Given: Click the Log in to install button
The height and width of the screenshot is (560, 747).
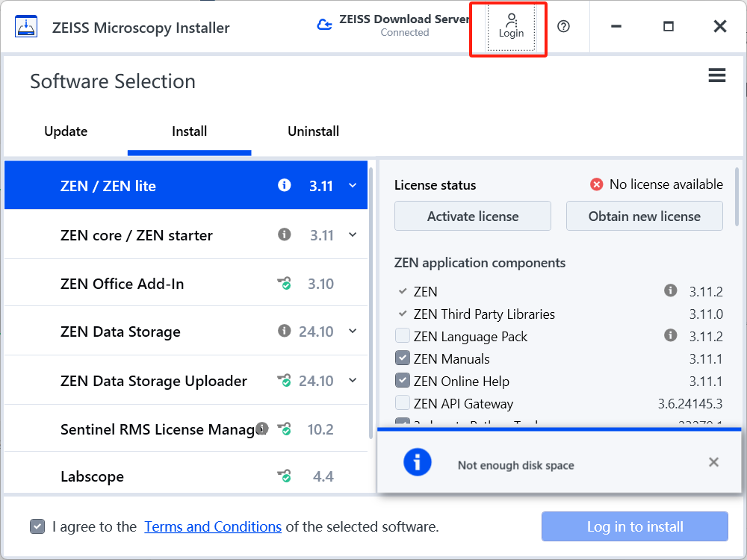Looking at the screenshot, I should [x=634, y=526].
